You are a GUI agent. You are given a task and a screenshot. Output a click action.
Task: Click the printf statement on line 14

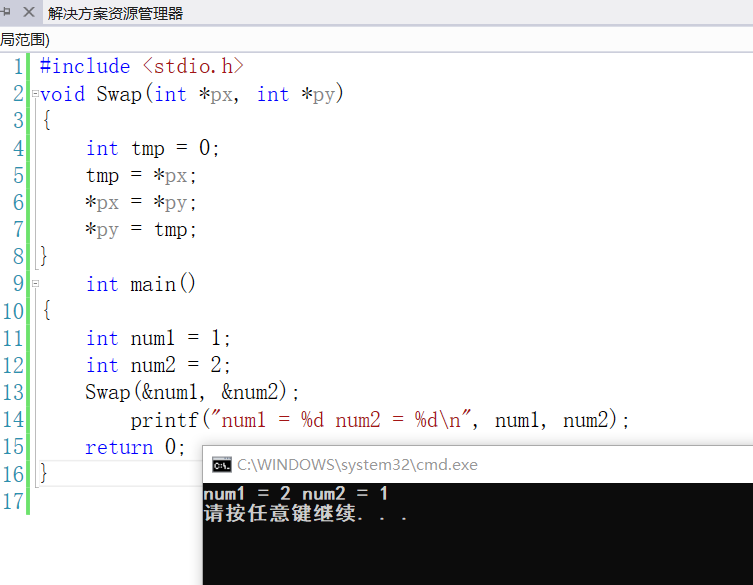point(379,420)
